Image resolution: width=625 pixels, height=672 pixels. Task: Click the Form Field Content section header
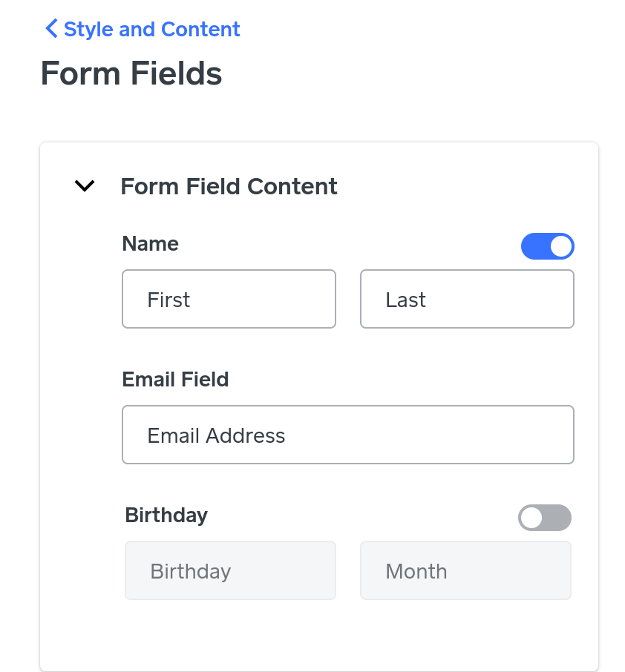(229, 186)
